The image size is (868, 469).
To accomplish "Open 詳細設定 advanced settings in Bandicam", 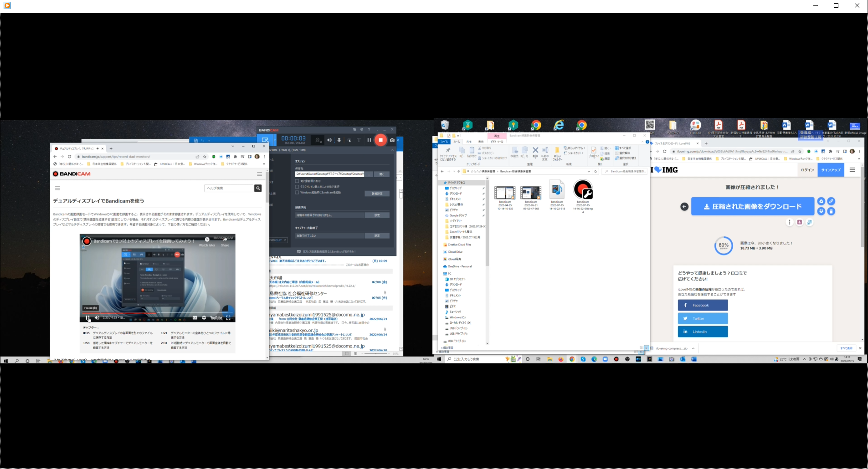I will coord(377,194).
